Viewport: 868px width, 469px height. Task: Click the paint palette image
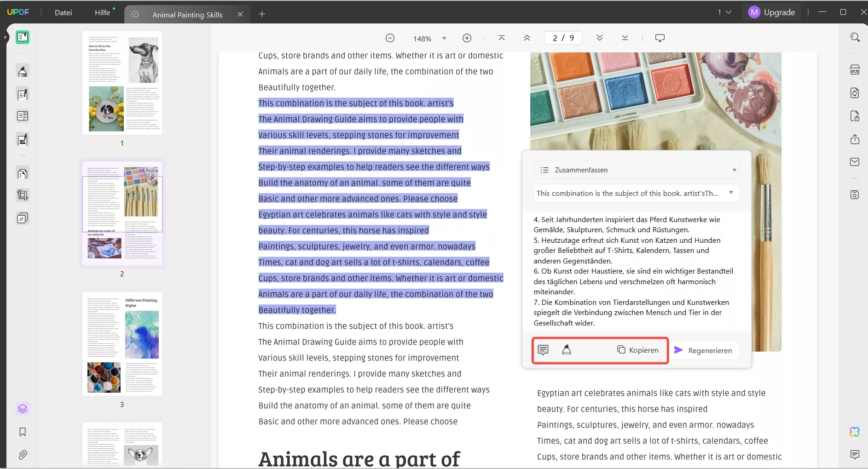click(x=655, y=101)
